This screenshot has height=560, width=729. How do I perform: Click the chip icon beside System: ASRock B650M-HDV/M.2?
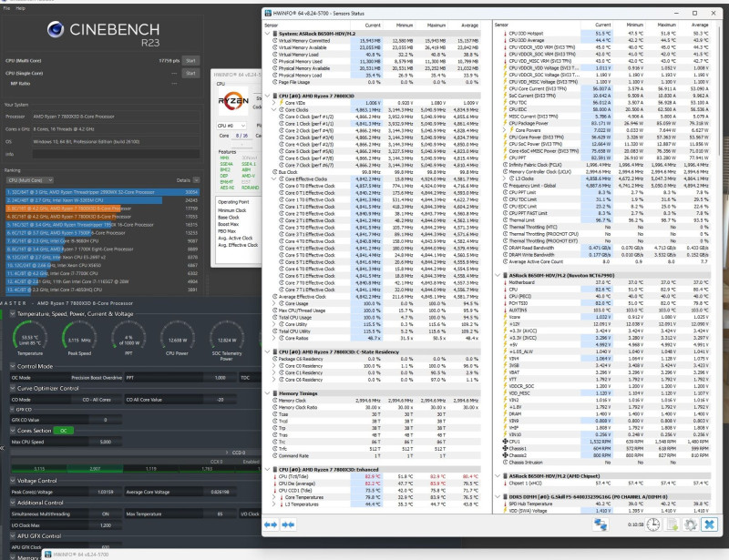[275, 34]
